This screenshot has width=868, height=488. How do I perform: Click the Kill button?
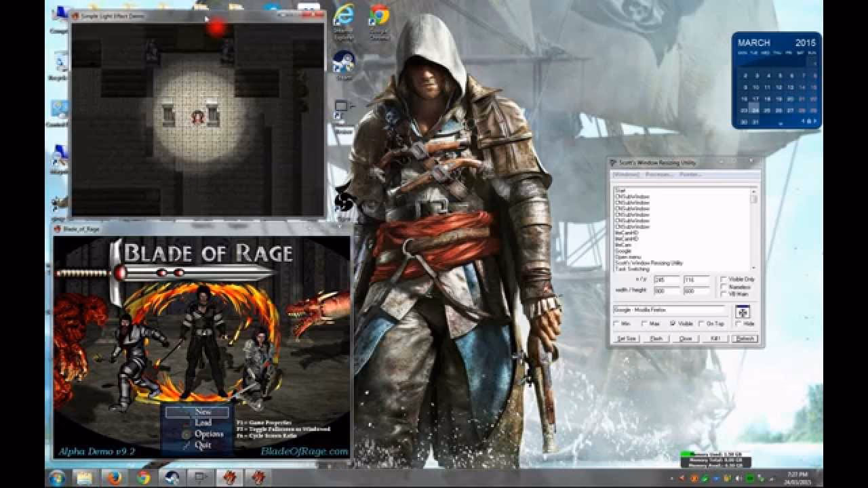[x=715, y=338]
